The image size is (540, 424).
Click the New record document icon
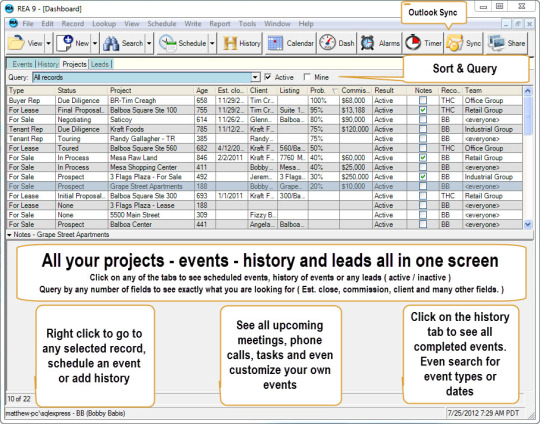(65, 43)
